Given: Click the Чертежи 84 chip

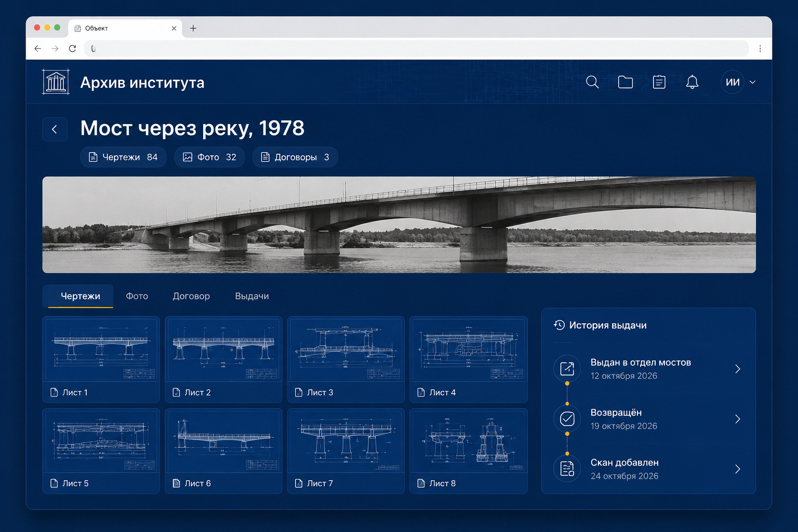Looking at the screenshot, I should [x=123, y=157].
